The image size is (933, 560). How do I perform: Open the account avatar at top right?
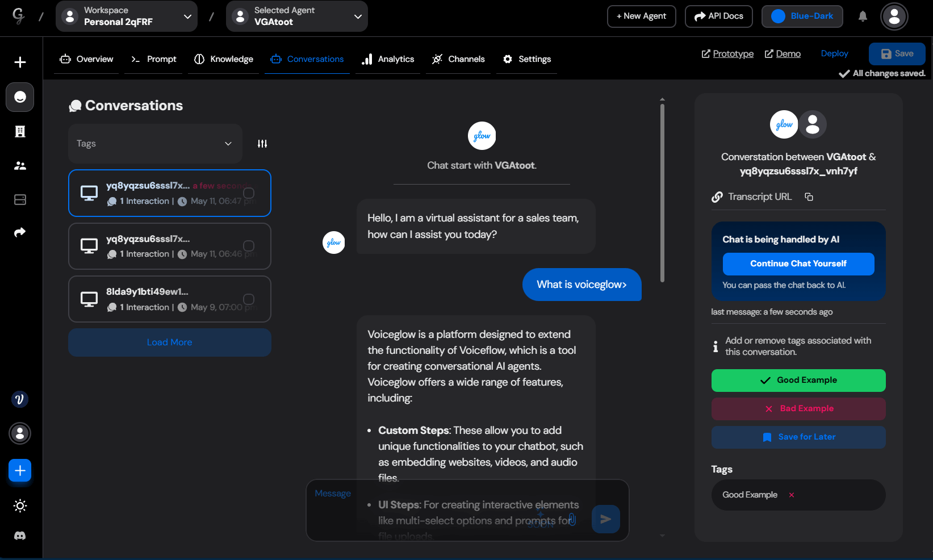(894, 16)
